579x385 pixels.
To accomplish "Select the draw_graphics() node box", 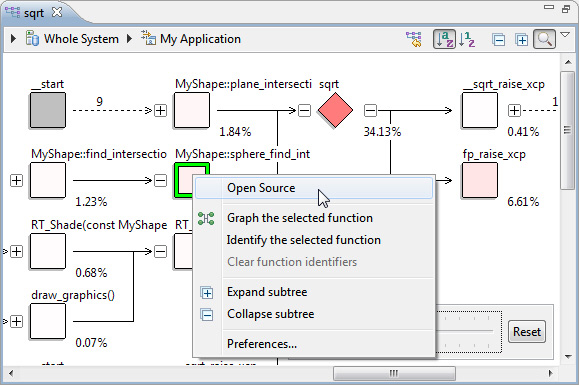I will click(48, 321).
